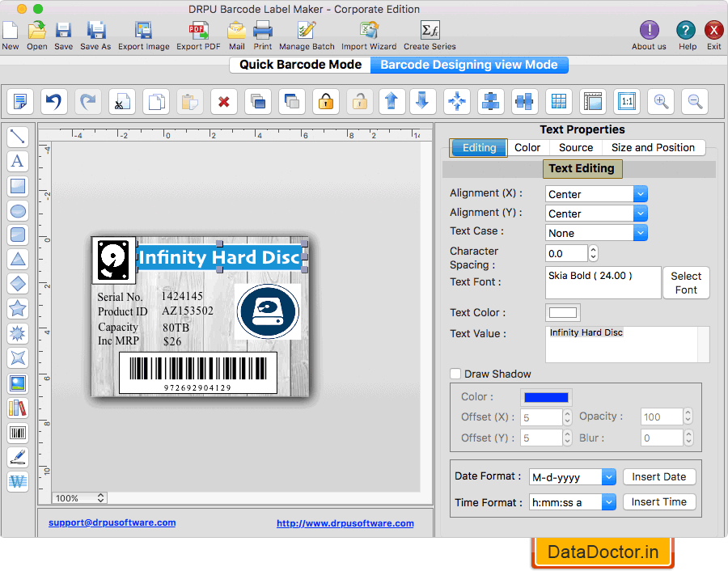
Task: Open the Text Case dropdown
Action: point(596,233)
